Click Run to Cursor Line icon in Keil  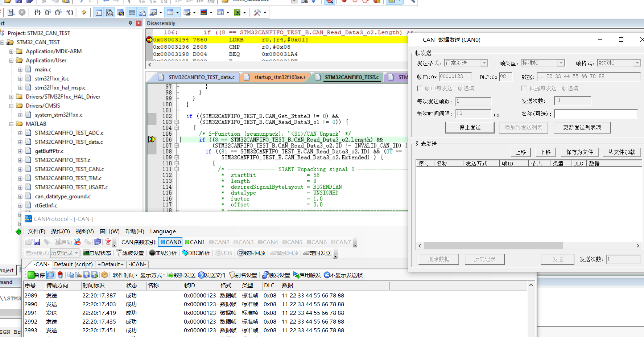(x=70, y=12)
